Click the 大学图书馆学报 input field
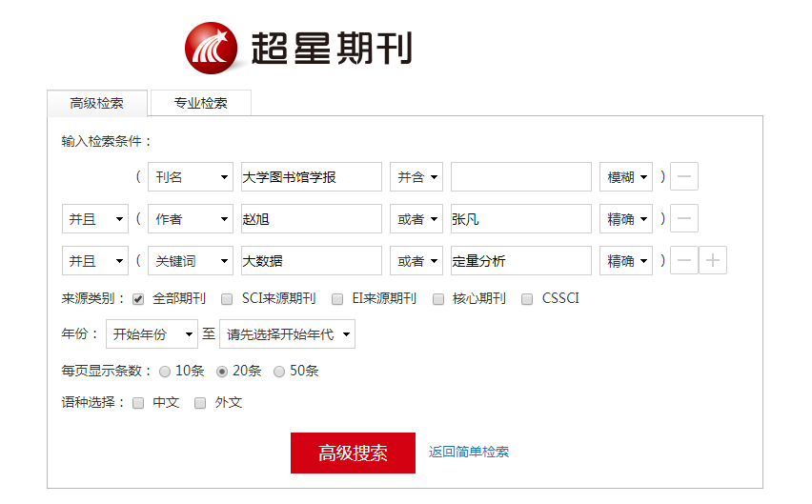This screenshot has height=504, width=812. 312,177
